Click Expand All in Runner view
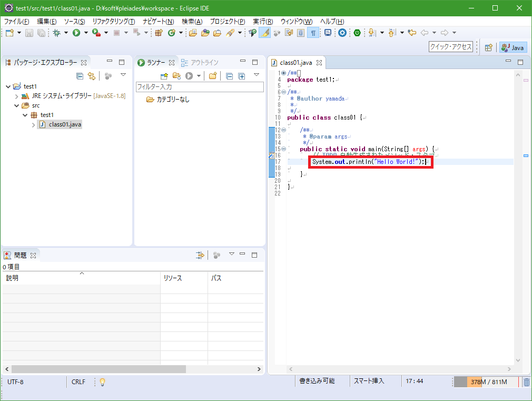532x401 pixels. (242, 76)
